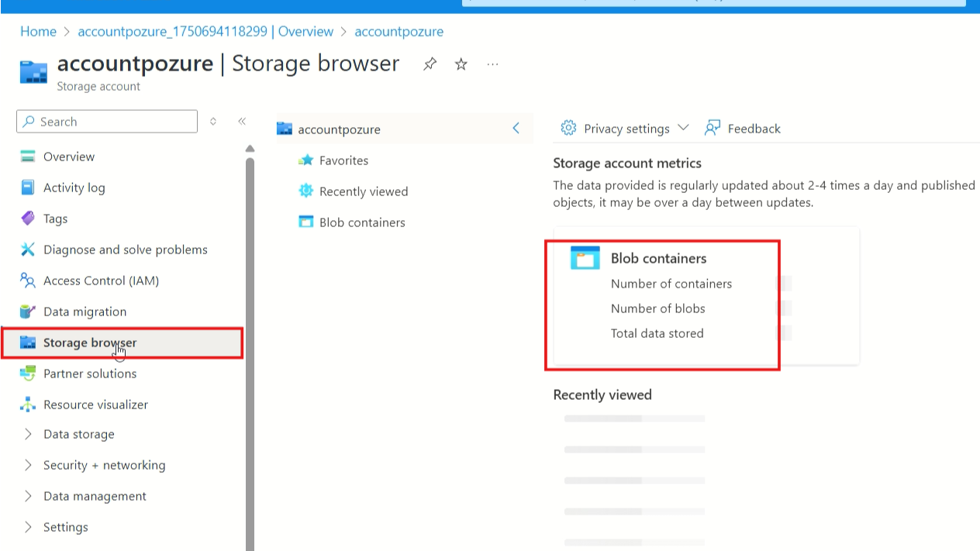Click the Storage browser sidebar icon
The width and height of the screenshot is (980, 551).
(x=28, y=343)
